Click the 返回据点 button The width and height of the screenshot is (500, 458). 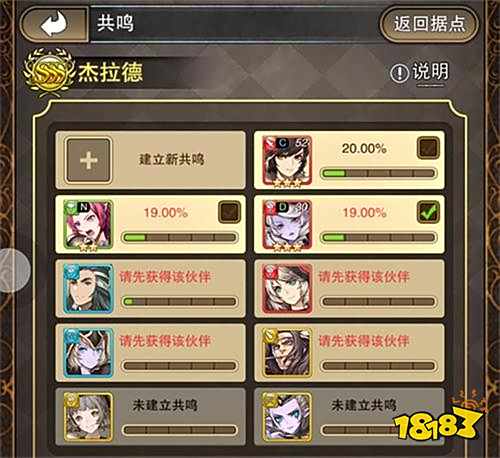pyautogui.click(x=429, y=25)
